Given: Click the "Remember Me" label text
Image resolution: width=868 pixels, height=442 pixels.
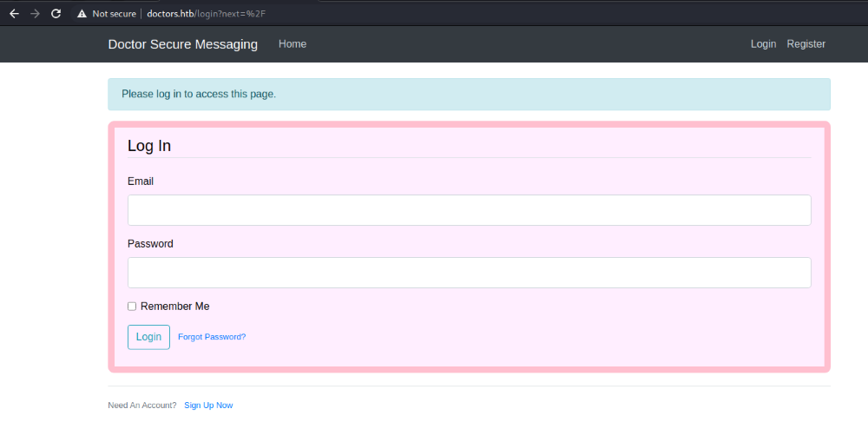Looking at the screenshot, I should 174,307.
